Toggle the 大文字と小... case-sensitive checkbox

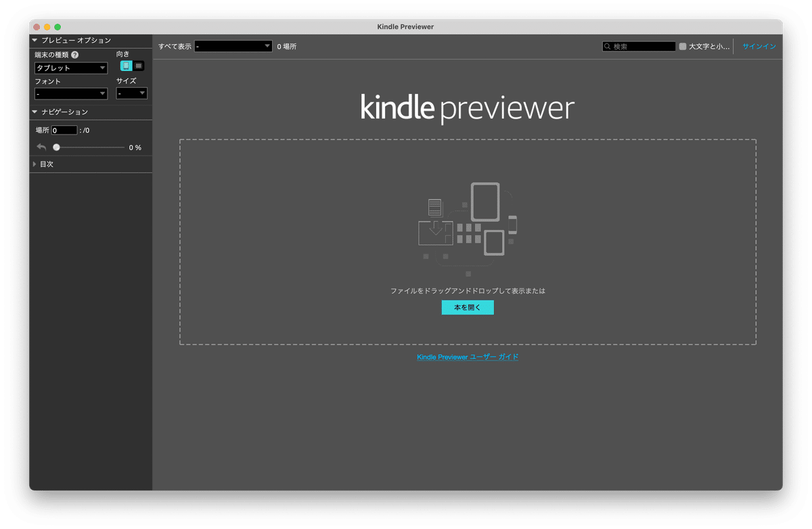(x=683, y=47)
